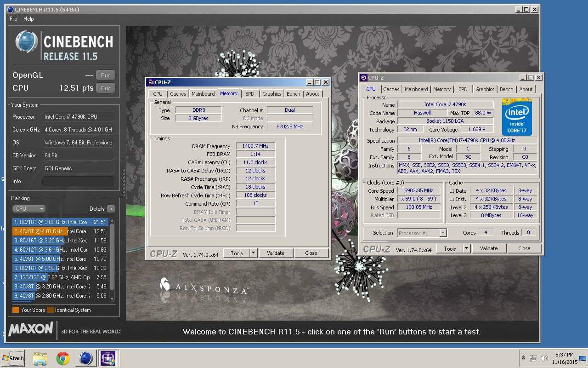Open Tools dropdown arrow in right CPU-Z window
Screen dimensions: 588x368
pos(466,248)
